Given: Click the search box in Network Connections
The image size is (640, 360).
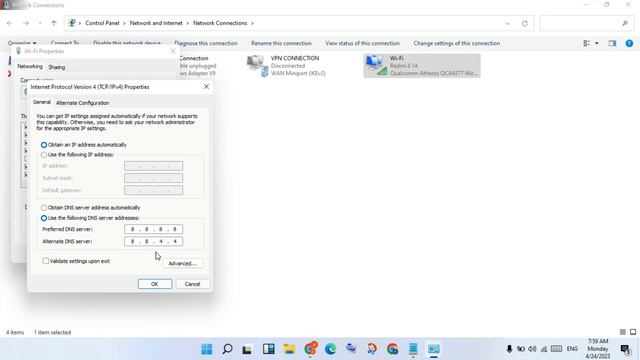Looking at the screenshot, I should click(588, 23).
